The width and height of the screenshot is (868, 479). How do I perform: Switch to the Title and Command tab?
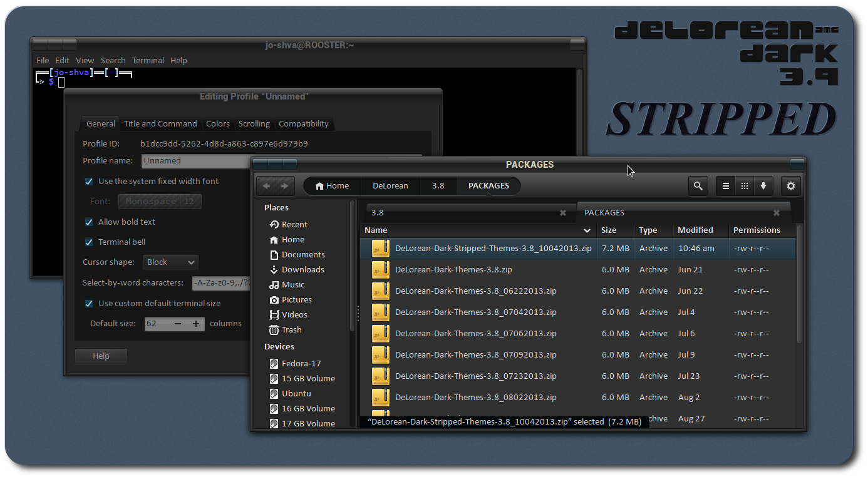coord(160,124)
